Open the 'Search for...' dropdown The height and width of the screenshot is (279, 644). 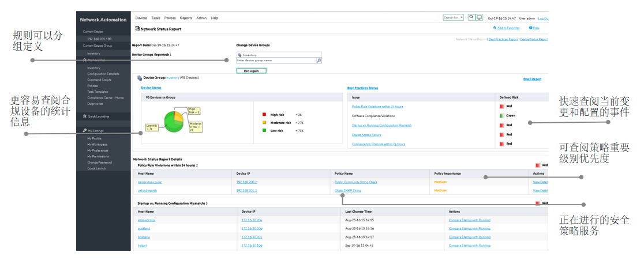tap(454, 18)
